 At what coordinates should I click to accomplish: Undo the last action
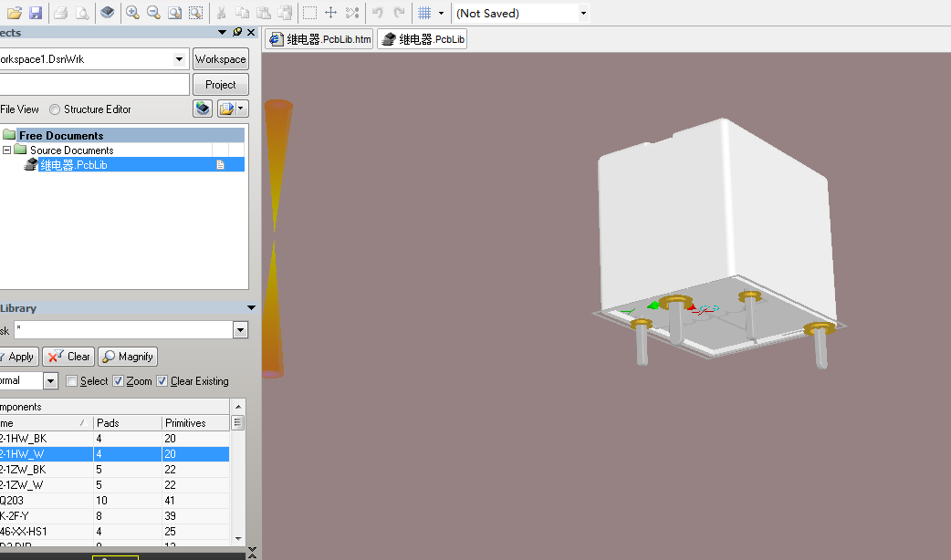[377, 13]
